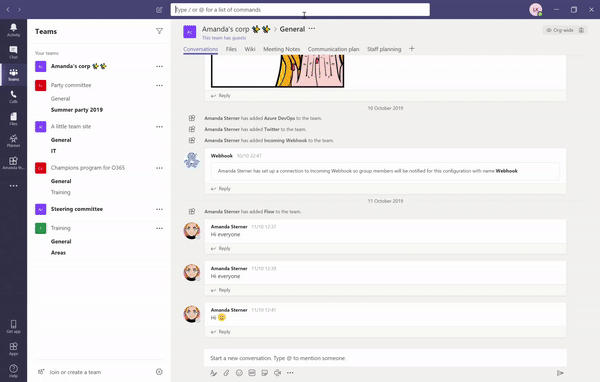Click the search and command box
600x382 pixels.
(300, 10)
